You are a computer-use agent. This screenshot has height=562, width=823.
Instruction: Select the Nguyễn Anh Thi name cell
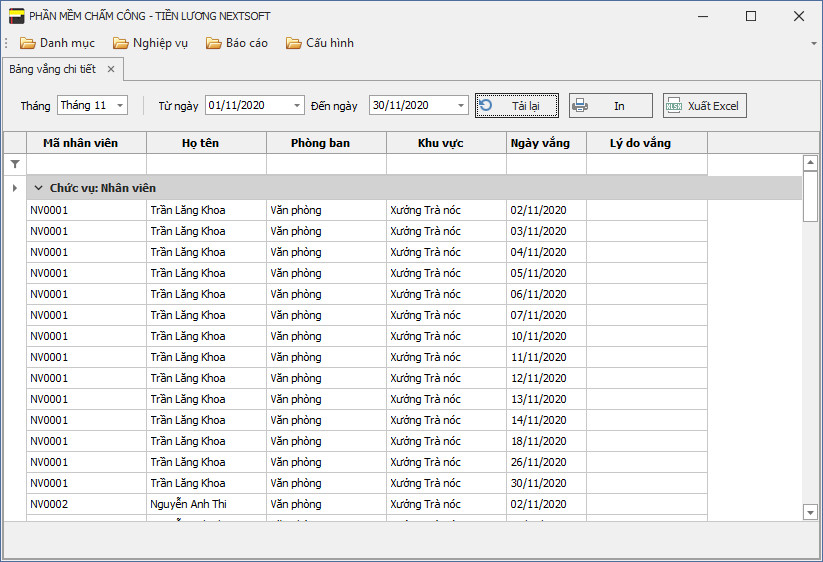tap(206, 504)
